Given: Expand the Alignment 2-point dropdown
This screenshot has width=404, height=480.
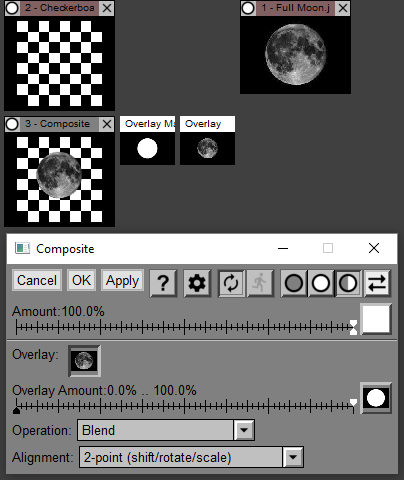Looking at the screenshot, I should click(293, 457).
